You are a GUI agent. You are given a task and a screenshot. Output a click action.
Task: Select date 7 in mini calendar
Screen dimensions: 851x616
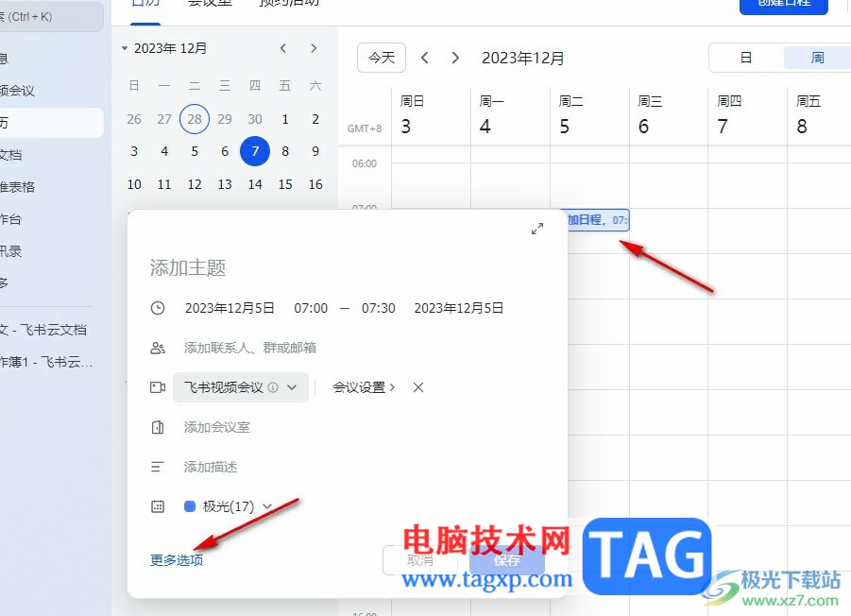pos(255,151)
